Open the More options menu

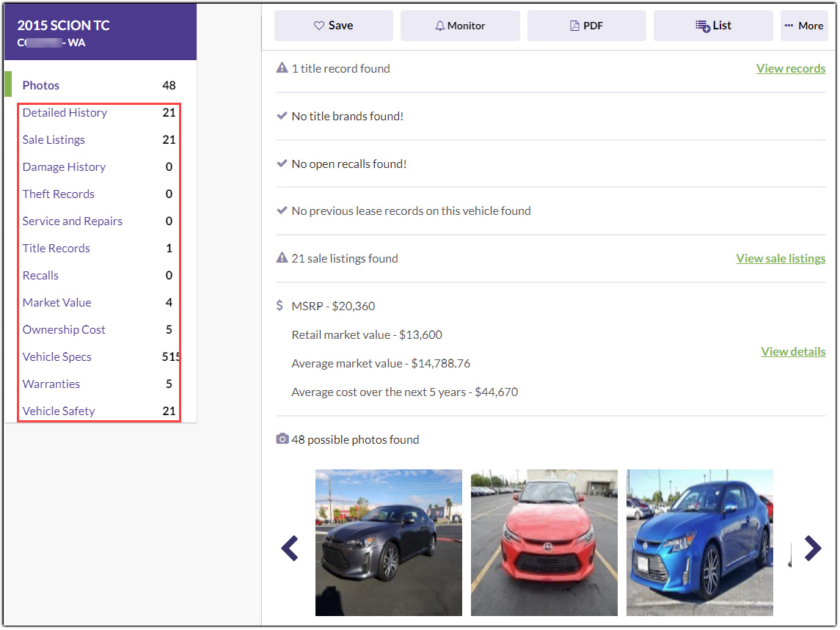(x=804, y=26)
